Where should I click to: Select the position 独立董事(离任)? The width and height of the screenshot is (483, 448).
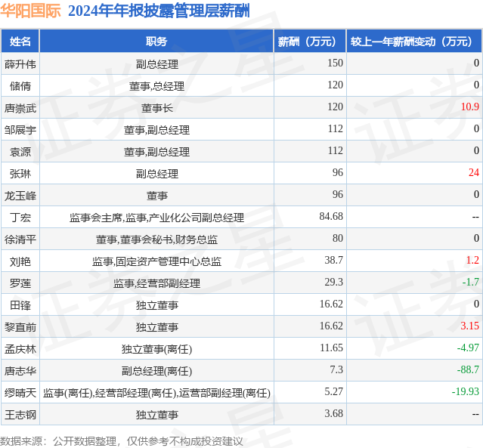click(x=156, y=349)
